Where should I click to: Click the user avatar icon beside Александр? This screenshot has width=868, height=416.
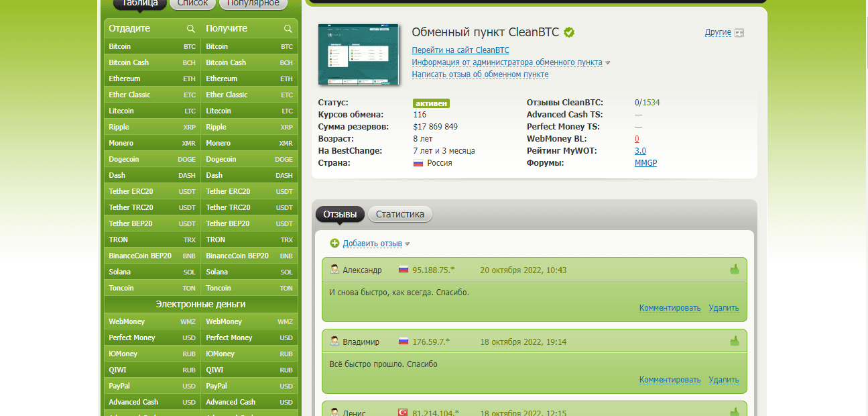coord(334,270)
